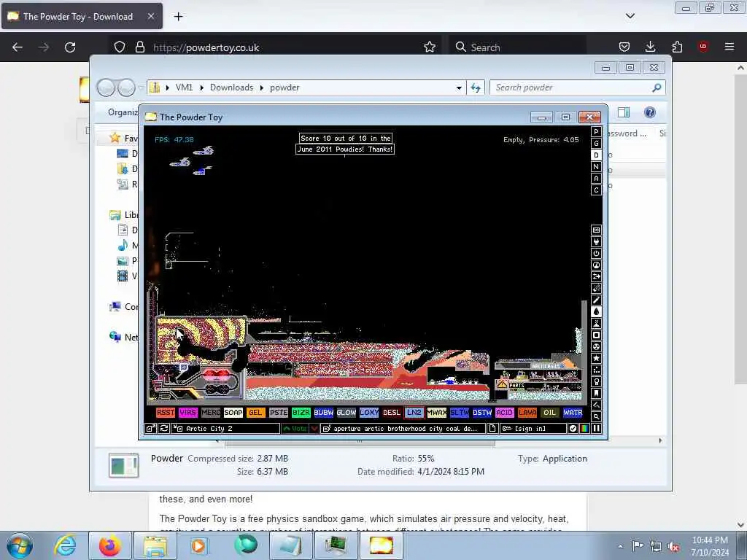Open Explorer help question mark icon
Screen dimensions: 747x560
click(649, 112)
